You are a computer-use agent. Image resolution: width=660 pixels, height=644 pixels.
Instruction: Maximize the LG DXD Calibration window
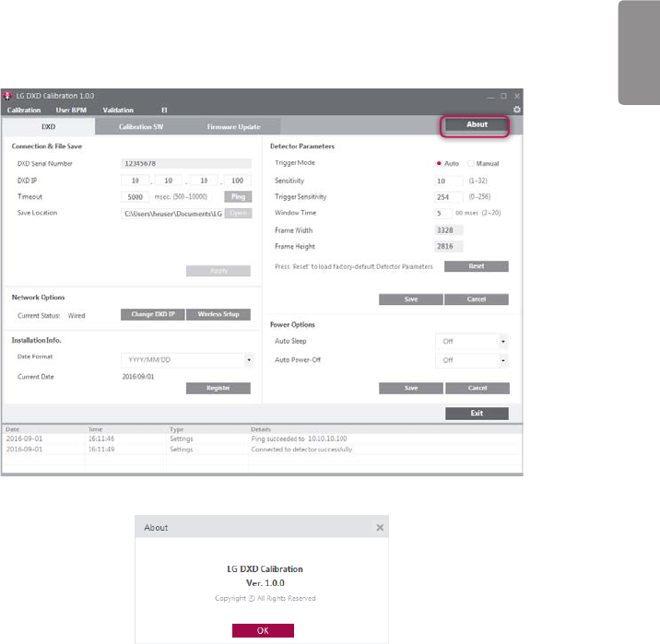tap(503, 96)
